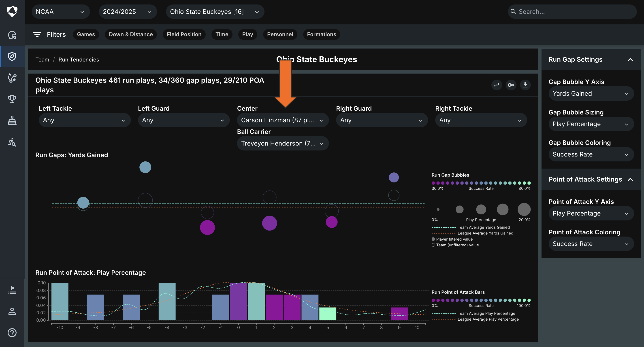This screenshot has height=347, width=644.
Task: Toggle the chart legend key icon
Action: tap(511, 85)
